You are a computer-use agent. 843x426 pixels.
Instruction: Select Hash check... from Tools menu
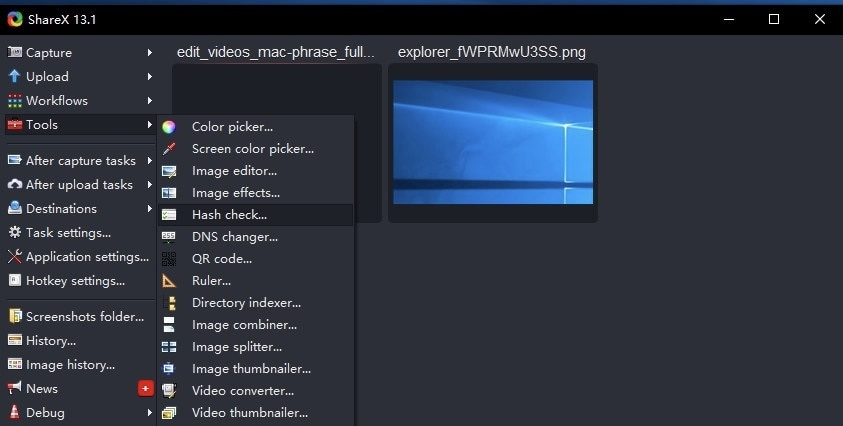click(x=255, y=215)
